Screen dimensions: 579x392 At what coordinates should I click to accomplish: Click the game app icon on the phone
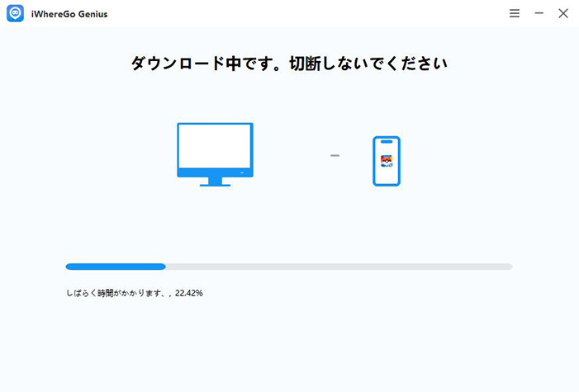coord(387,161)
